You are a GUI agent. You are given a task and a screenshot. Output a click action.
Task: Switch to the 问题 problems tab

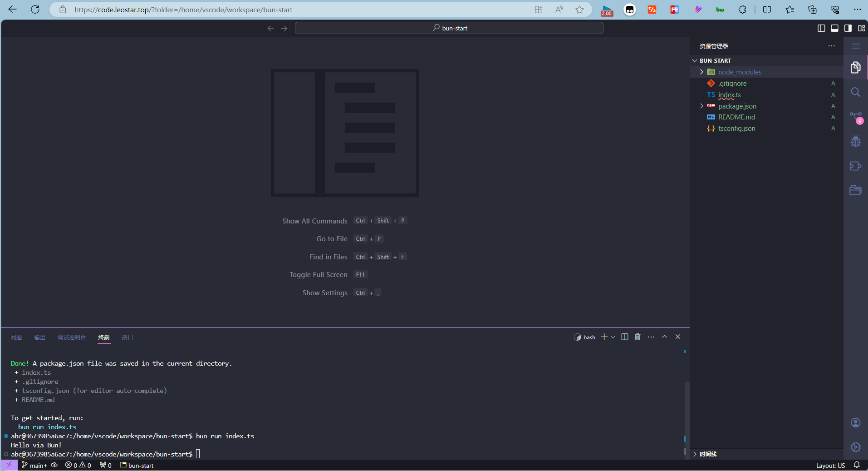[16, 337]
